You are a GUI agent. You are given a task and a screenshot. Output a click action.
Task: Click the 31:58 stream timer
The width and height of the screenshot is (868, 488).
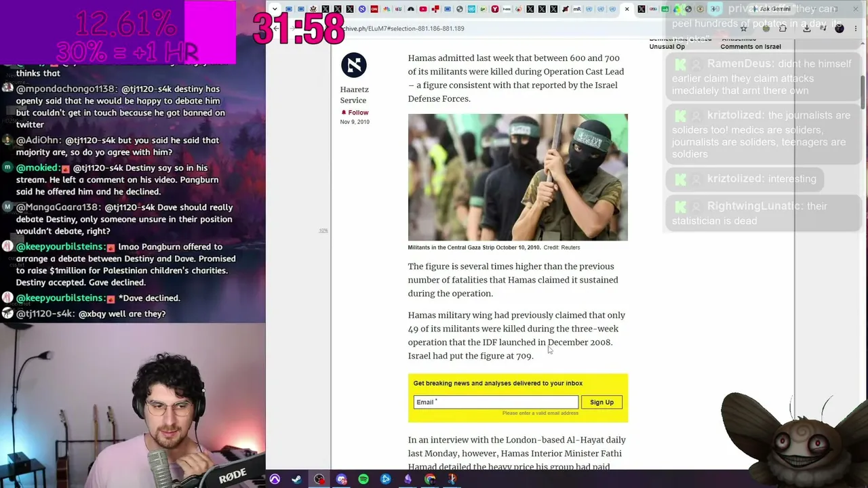(x=299, y=28)
